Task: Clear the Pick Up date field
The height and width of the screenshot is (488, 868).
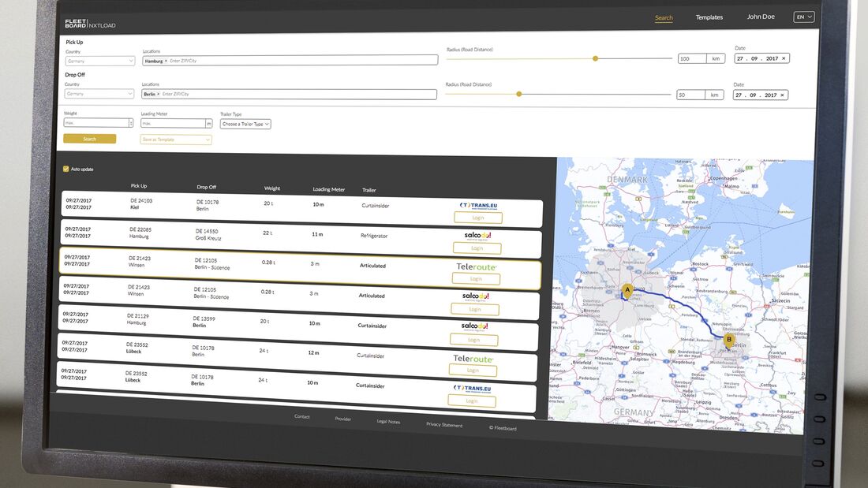Action: pyautogui.click(x=784, y=58)
